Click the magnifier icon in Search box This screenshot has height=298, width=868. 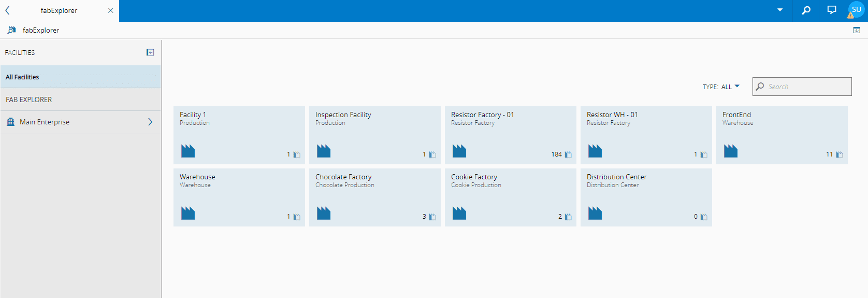(760, 87)
